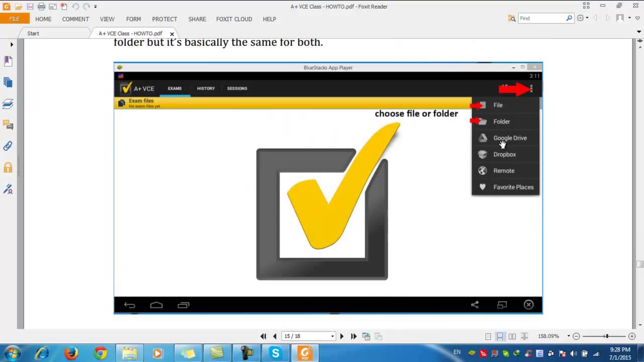Open the Attachments paperclip panel

point(8,146)
